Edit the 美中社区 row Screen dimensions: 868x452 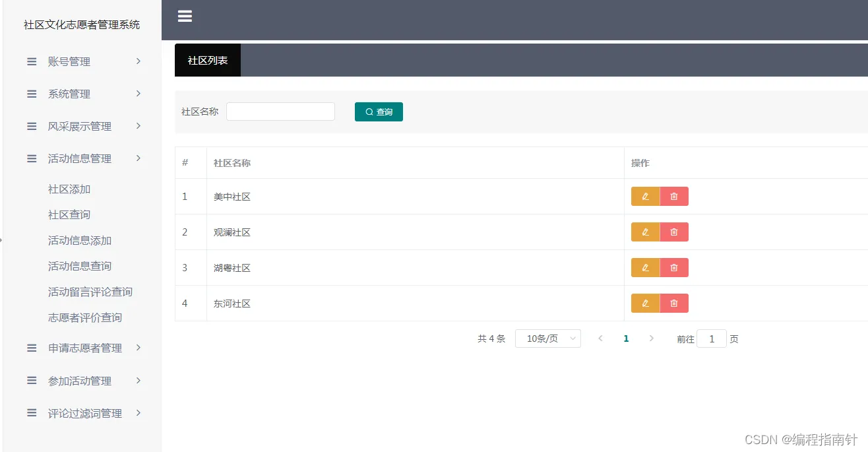pos(645,196)
